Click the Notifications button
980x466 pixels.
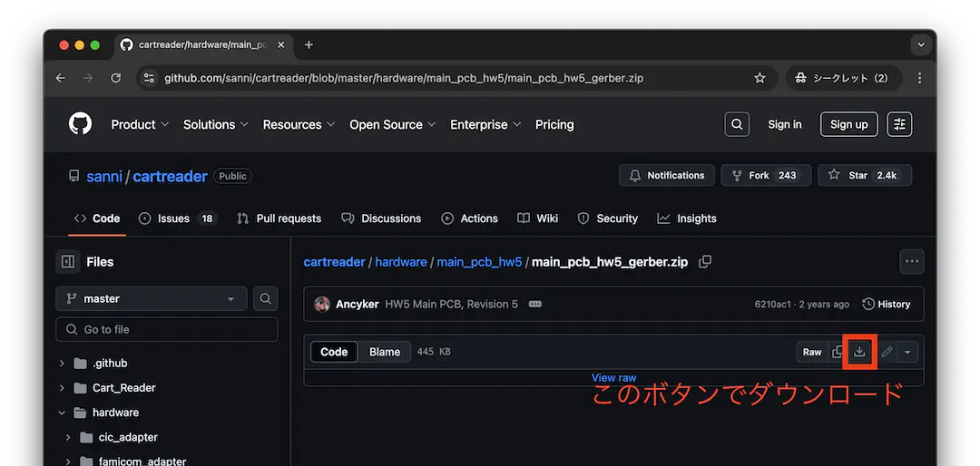(667, 176)
